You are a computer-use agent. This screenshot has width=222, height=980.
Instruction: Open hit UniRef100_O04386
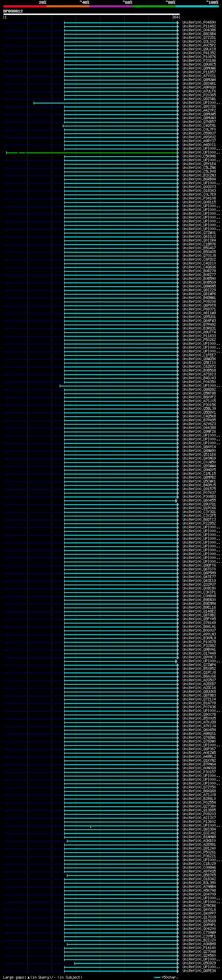point(199,30)
